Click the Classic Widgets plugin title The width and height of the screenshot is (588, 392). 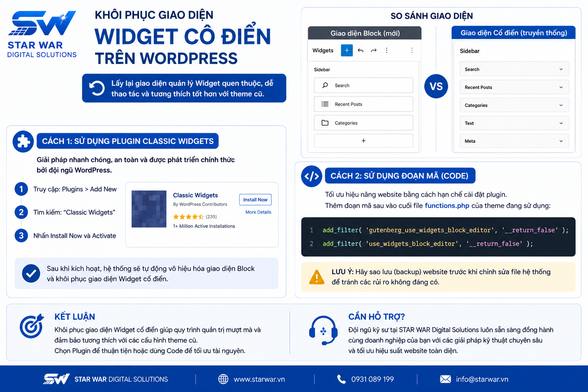[195, 195]
